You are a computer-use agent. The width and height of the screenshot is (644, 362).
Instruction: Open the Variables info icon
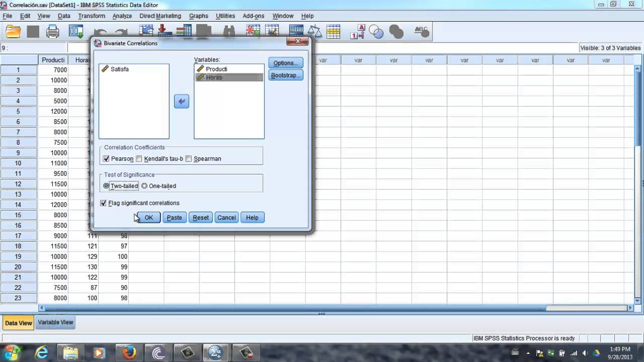coord(184,31)
